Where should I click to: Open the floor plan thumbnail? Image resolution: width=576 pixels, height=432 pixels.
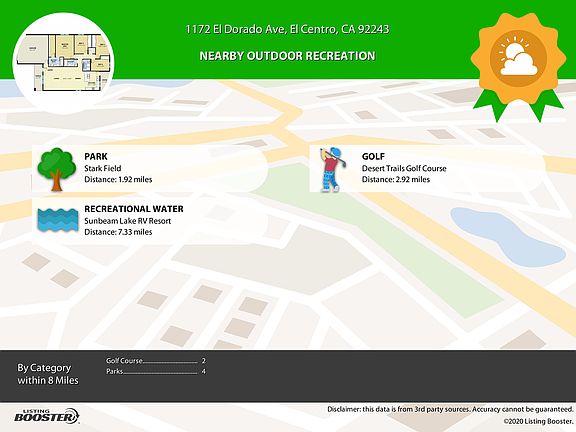coord(63,62)
